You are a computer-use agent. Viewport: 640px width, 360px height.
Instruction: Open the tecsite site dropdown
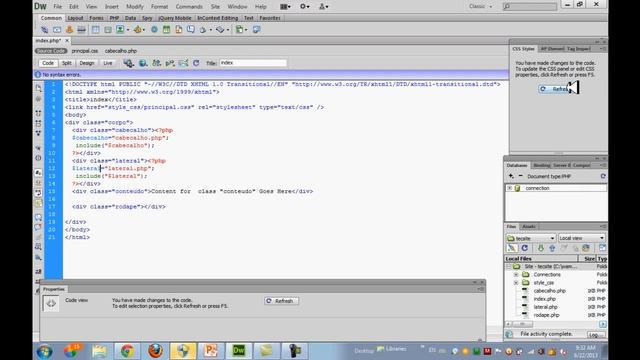point(531,238)
